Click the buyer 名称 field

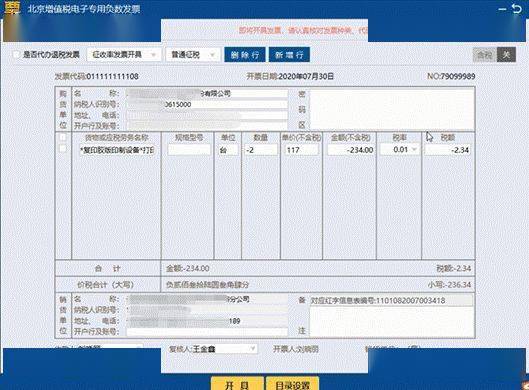(207, 93)
